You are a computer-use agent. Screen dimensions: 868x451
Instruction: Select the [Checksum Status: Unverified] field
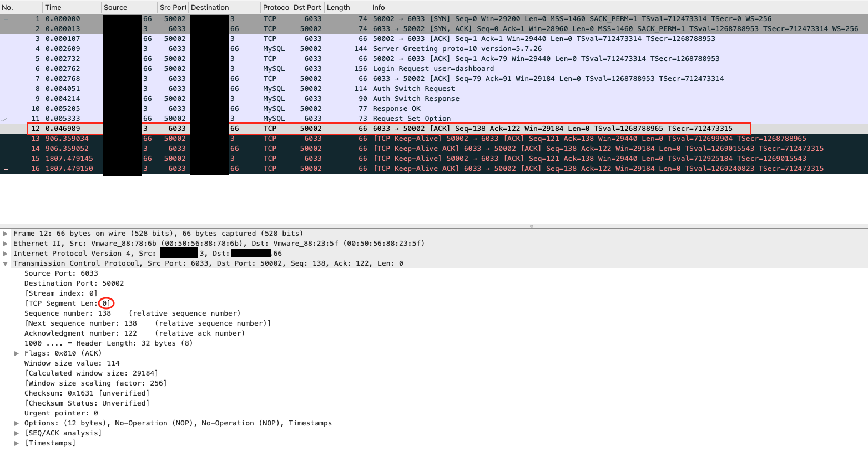(x=87, y=403)
